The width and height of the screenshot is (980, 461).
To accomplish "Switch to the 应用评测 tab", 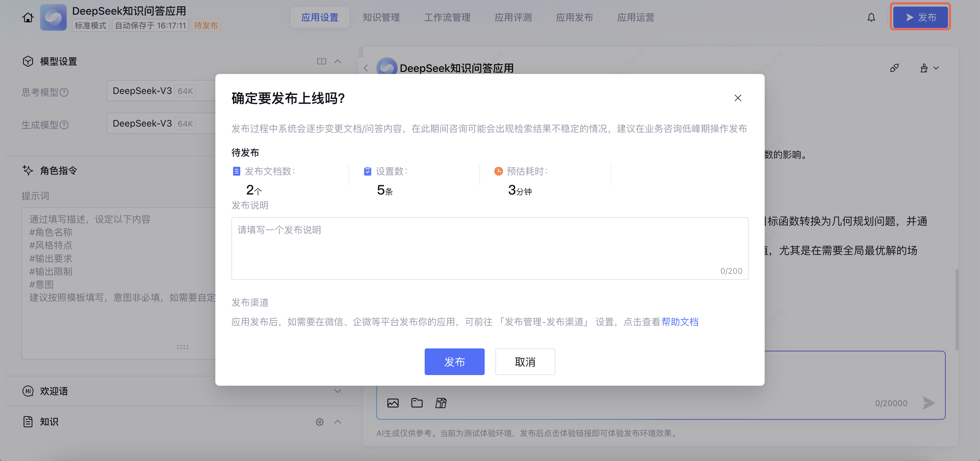I will coord(513,17).
